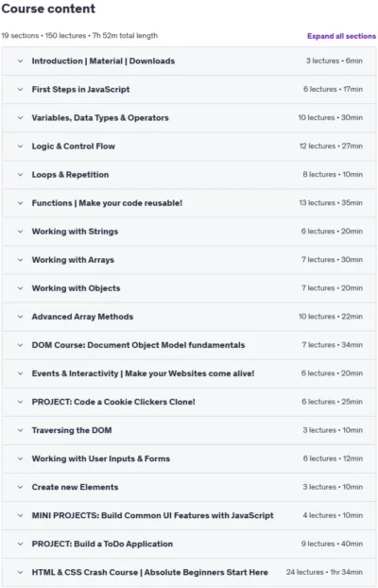Click the HTML & CSS Crash Course section title
Screen dimensions: 378x588
click(150, 572)
